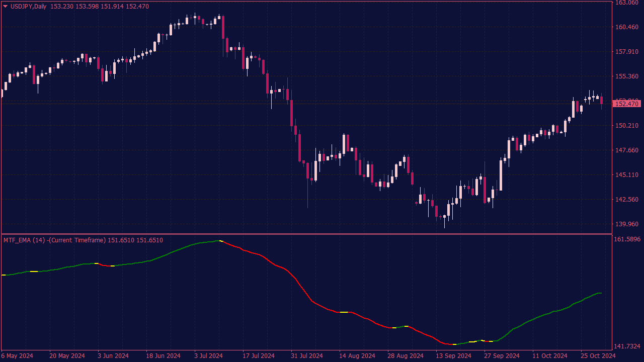Click the 3 Jun 2024 date label
The height and width of the screenshot is (362, 644).
coord(113,356)
